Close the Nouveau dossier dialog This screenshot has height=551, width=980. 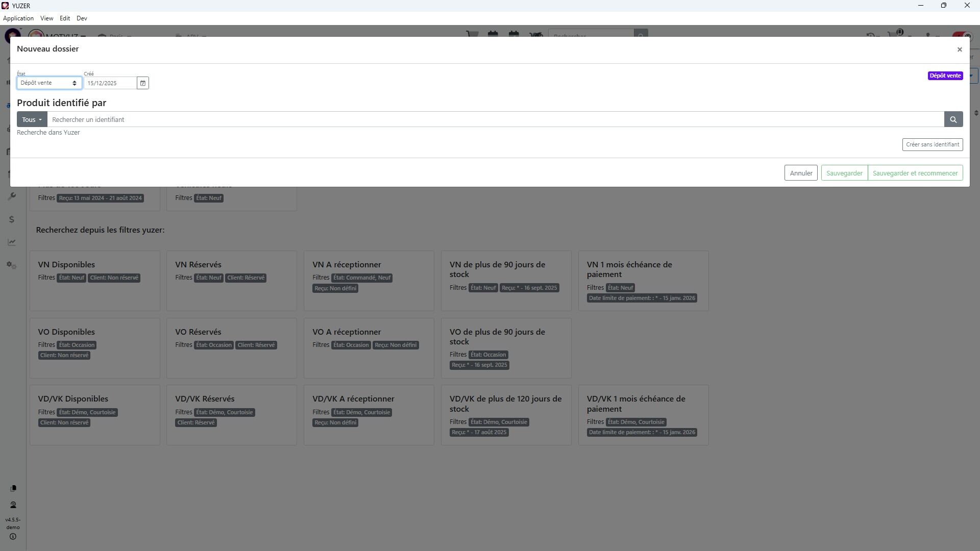pos(959,49)
